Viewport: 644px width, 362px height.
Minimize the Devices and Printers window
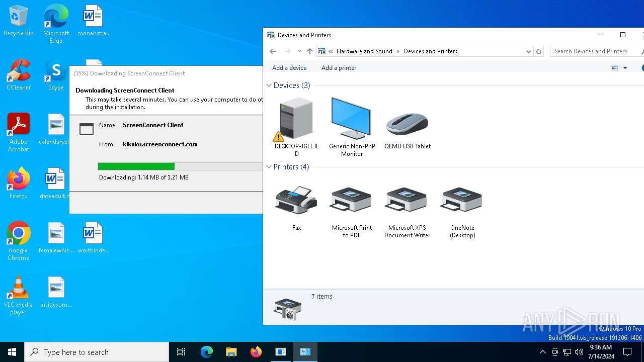tap(600, 35)
